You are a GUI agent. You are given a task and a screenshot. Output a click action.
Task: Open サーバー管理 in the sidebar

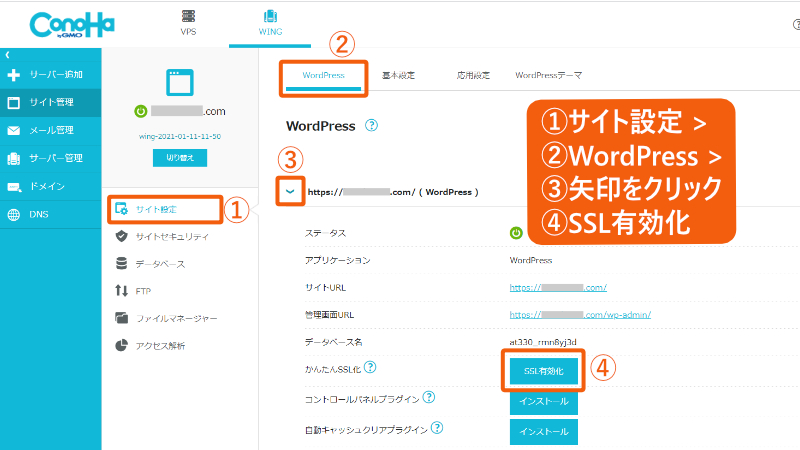point(51,158)
